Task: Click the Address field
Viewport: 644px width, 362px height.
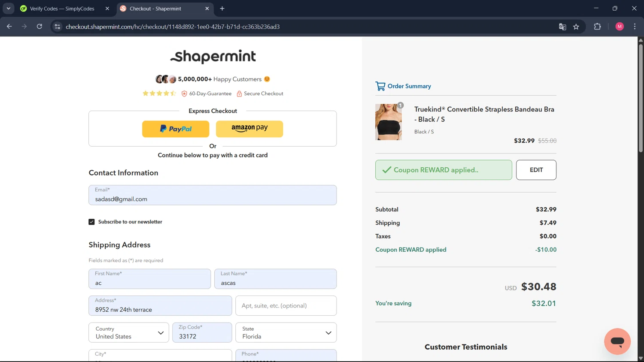Action: (160, 306)
